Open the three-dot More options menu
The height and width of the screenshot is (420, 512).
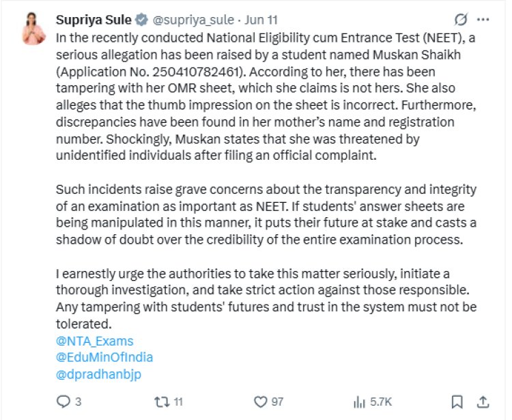[483, 19]
